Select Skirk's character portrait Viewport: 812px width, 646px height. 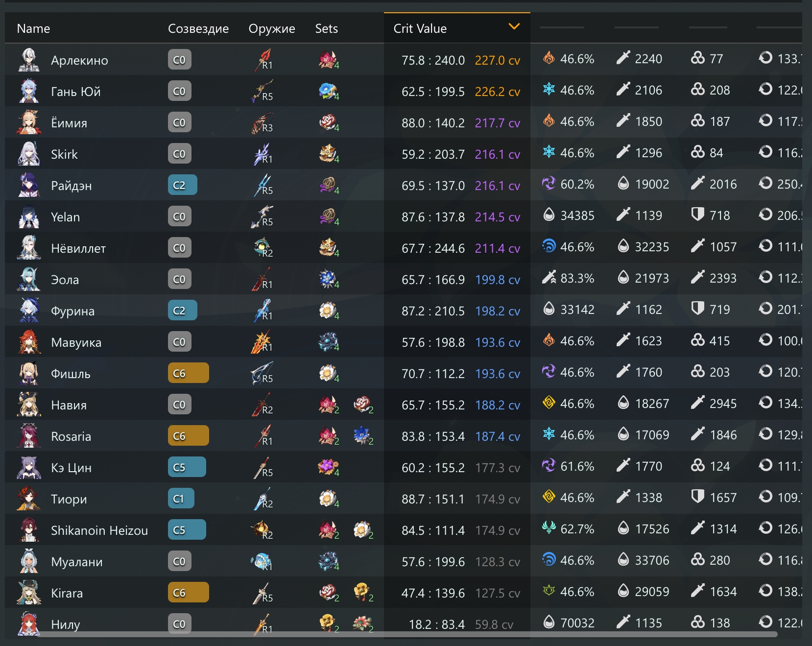coord(29,154)
